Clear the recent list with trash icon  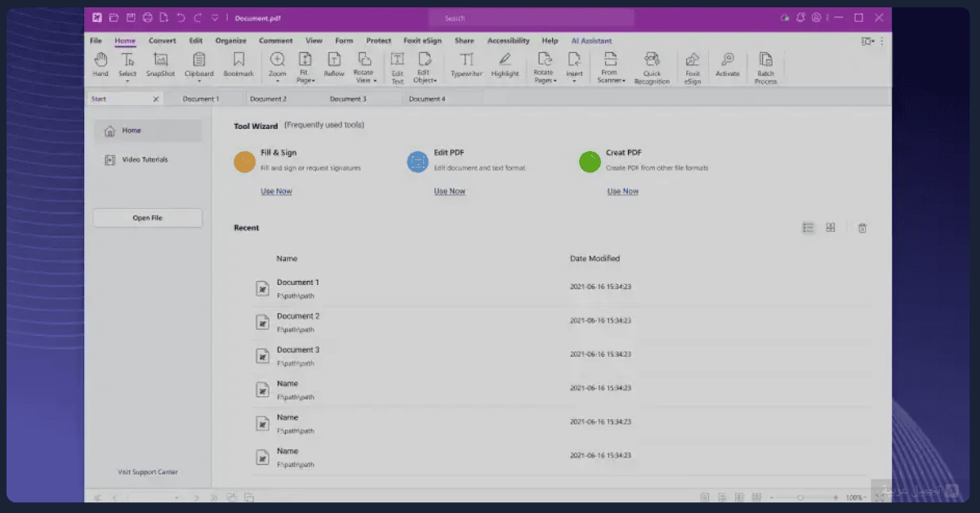(862, 228)
